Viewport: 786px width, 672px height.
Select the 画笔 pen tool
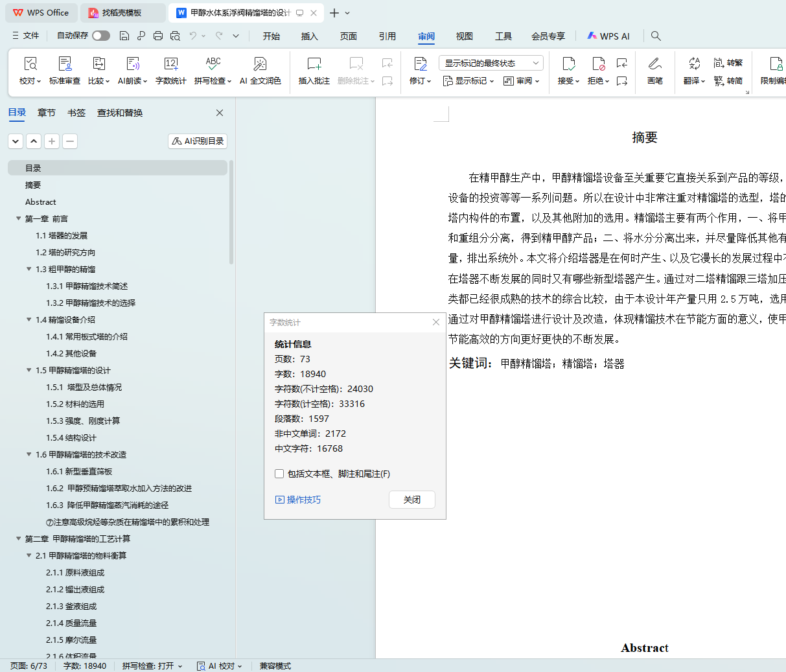pyautogui.click(x=655, y=64)
